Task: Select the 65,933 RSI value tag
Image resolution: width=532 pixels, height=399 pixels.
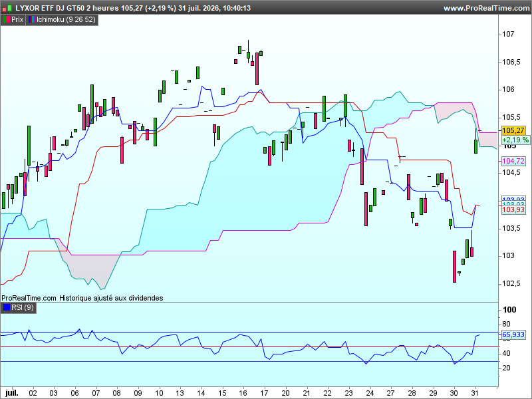Action: point(513,334)
